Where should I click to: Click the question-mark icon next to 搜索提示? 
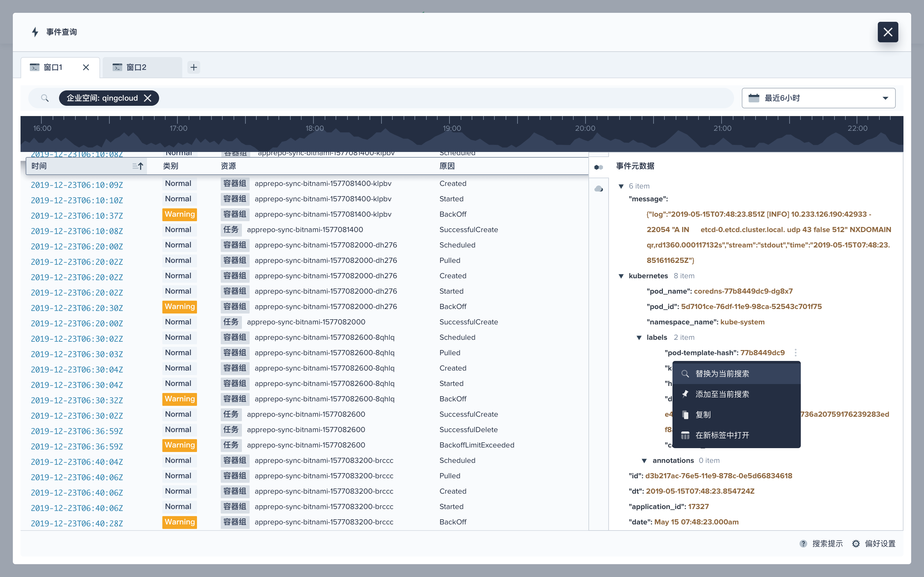tap(804, 543)
